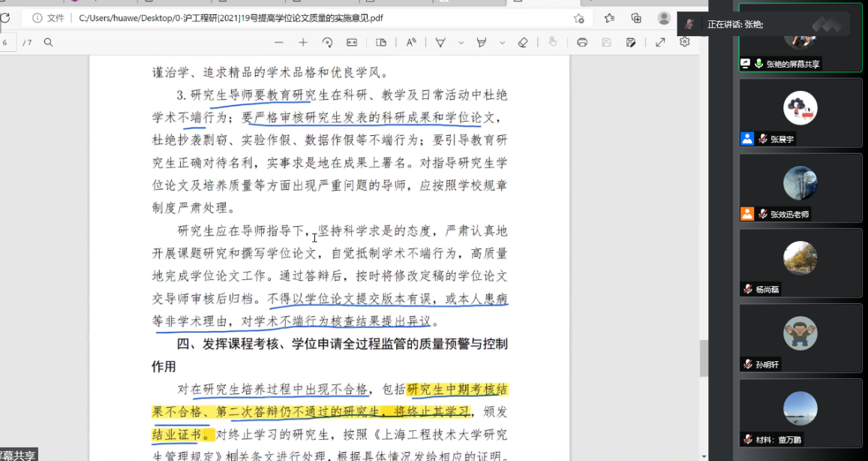
Task: Zoom out of the PDF document
Action: tap(280, 43)
